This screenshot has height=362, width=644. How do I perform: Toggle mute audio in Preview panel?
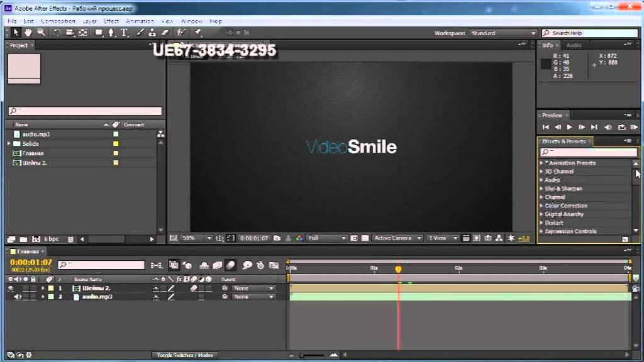(608, 127)
